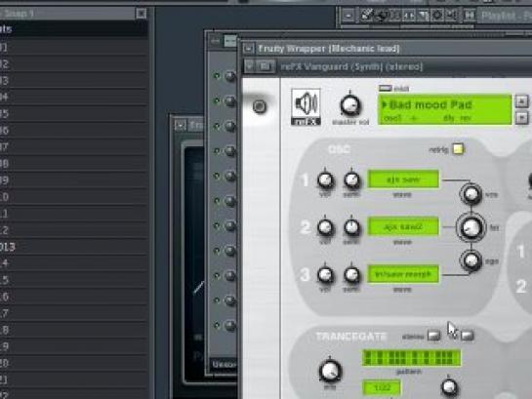This screenshot has height=399, width=532.
Task: Click the Trancegate mix knob left of pattern
Action: (x=330, y=371)
